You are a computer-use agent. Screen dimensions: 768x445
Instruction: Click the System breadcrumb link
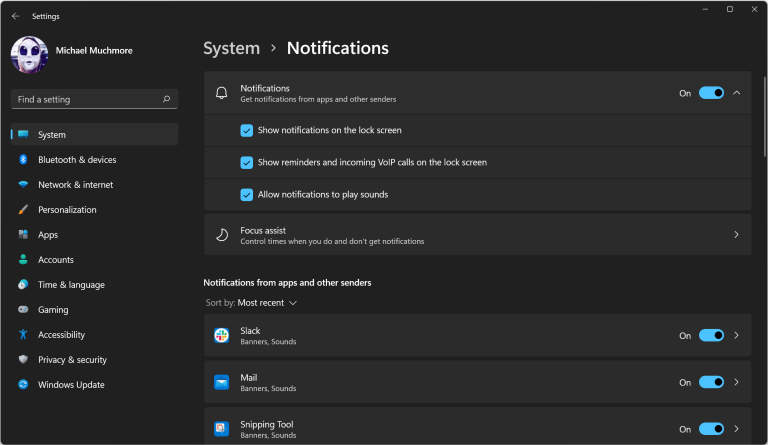click(x=231, y=48)
